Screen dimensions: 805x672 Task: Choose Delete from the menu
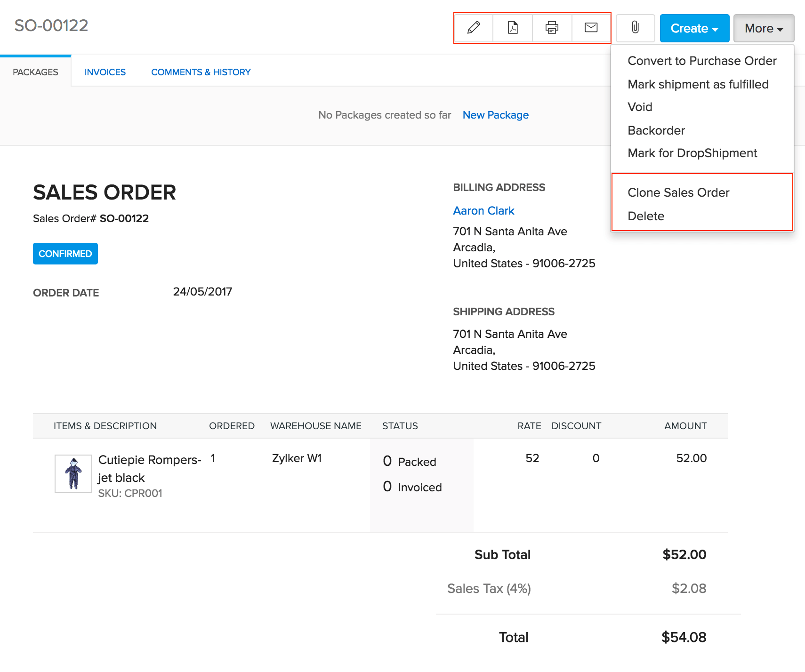point(646,216)
